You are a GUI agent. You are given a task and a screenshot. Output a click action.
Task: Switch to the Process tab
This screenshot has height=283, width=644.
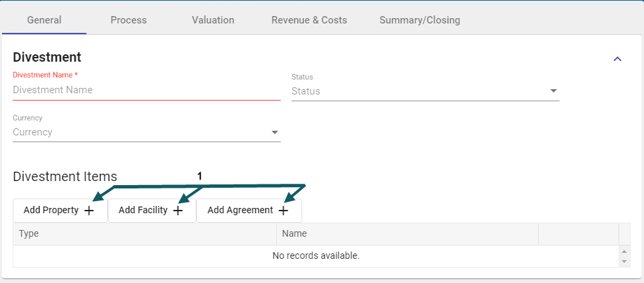tap(129, 20)
